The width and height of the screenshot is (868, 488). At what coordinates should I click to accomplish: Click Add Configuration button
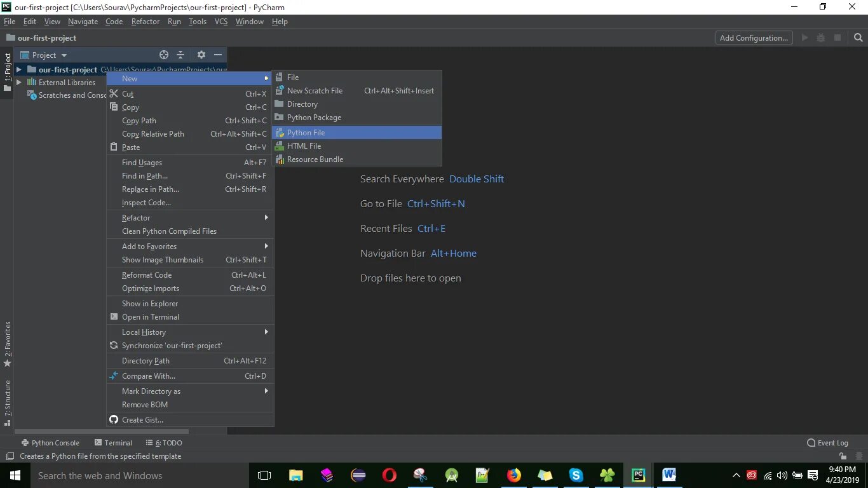pos(754,37)
